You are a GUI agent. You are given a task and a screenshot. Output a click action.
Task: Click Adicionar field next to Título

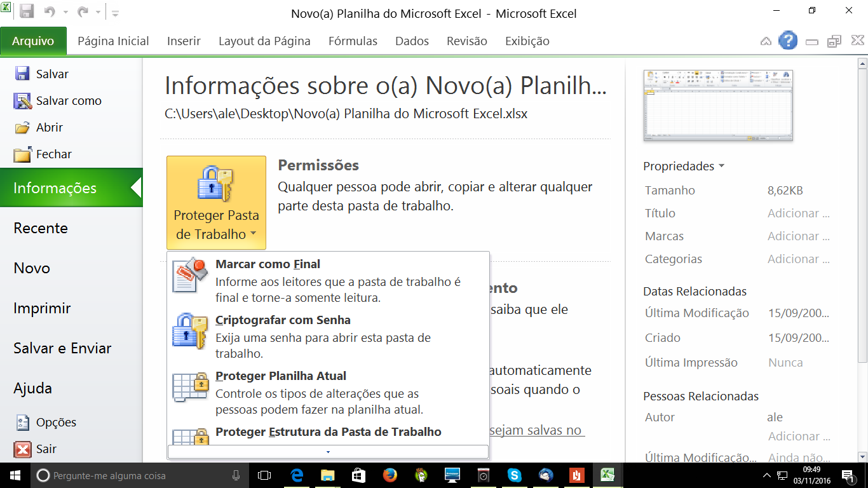tap(799, 213)
